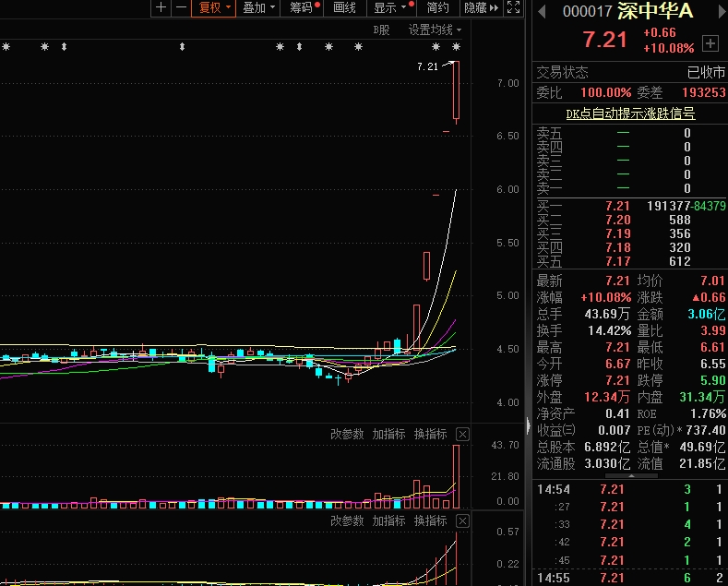Click the double-arrow icon next to 隐藏
Image resolution: width=728 pixels, height=586 pixels.
pyautogui.click(x=494, y=7)
